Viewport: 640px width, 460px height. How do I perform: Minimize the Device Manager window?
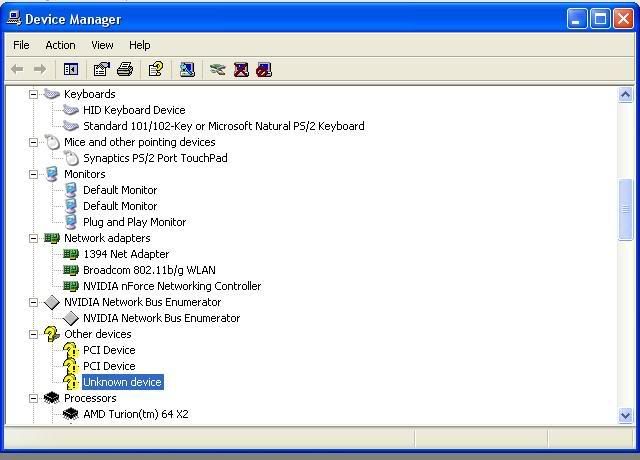coord(577,18)
